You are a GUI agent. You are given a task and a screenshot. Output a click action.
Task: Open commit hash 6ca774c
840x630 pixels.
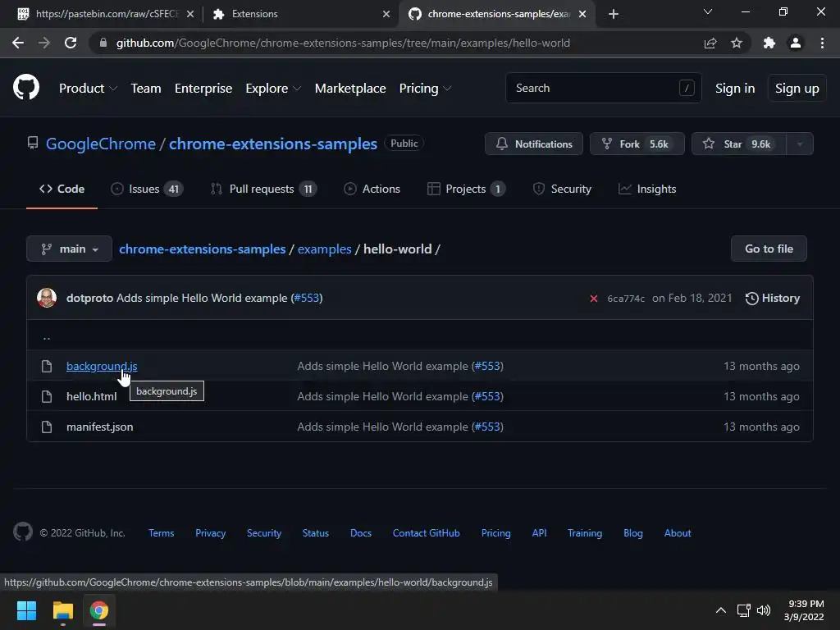click(626, 299)
